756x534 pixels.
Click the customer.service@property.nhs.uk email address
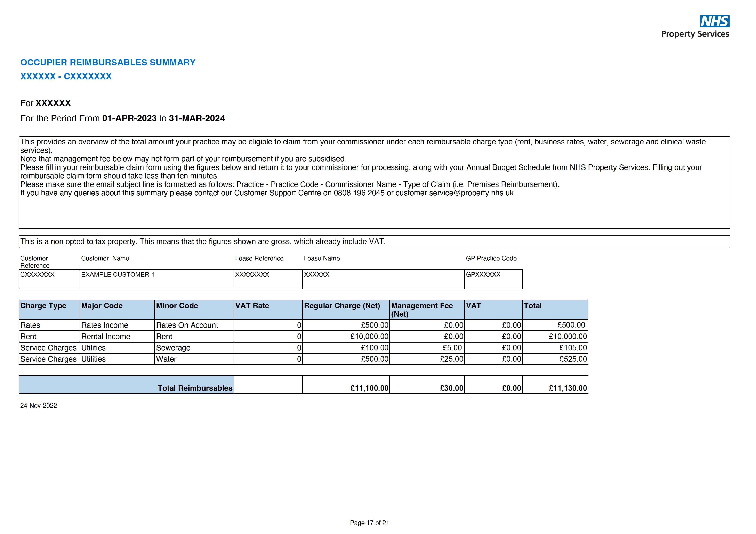click(x=455, y=193)
